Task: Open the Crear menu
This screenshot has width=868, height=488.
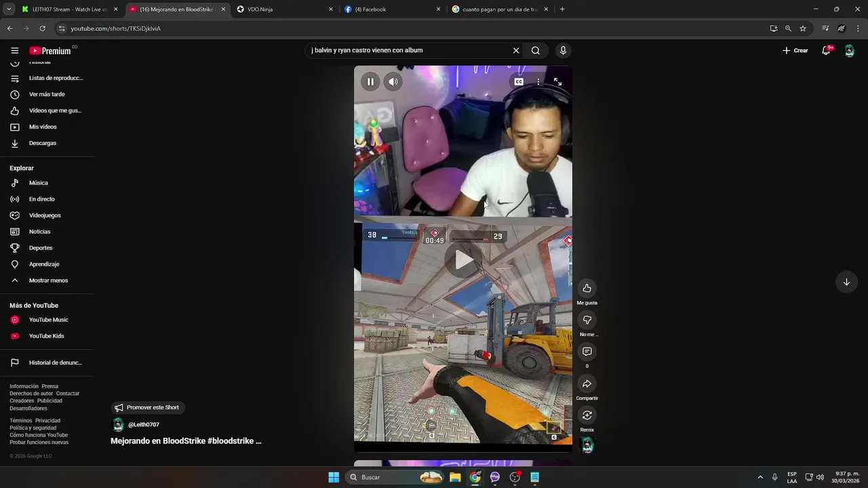Action: (795, 51)
